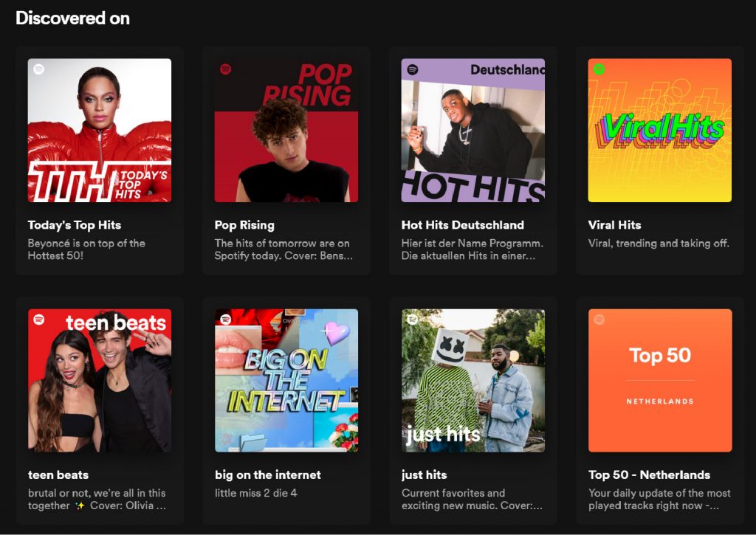This screenshot has height=535, width=756.
Task: Click Spotify logo on Hot Hits Deutschland cover
Action: [x=413, y=69]
